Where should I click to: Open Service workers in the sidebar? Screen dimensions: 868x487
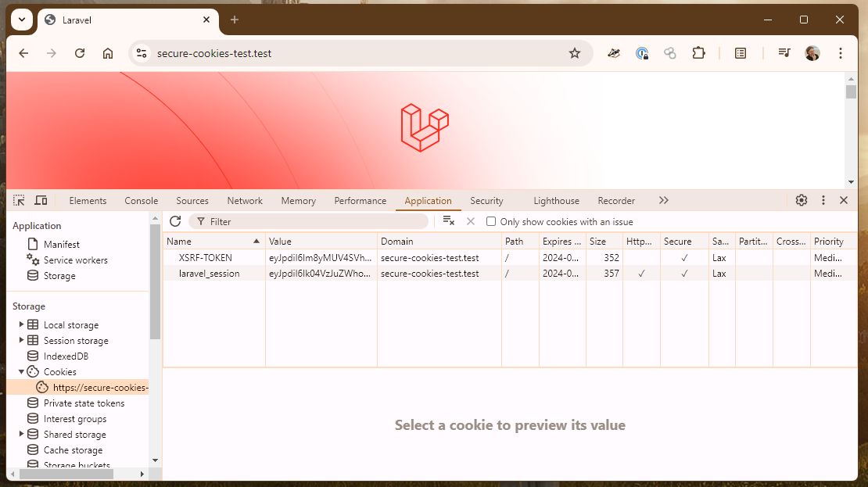[x=75, y=260]
